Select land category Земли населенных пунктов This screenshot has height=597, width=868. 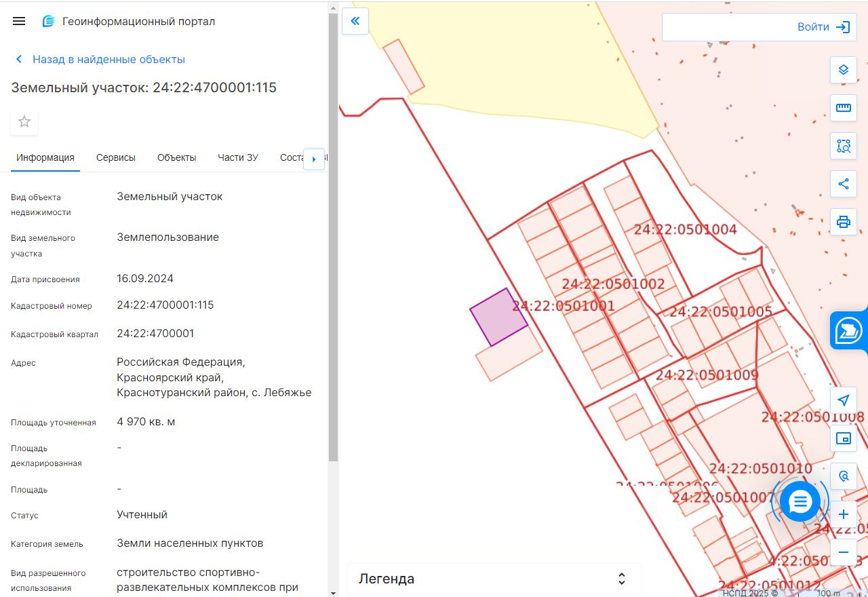pos(190,543)
